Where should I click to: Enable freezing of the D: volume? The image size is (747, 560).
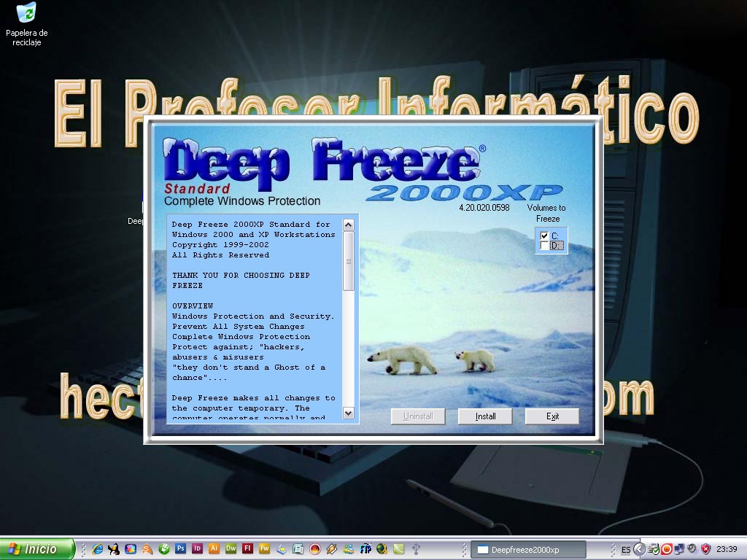tap(543, 245)
